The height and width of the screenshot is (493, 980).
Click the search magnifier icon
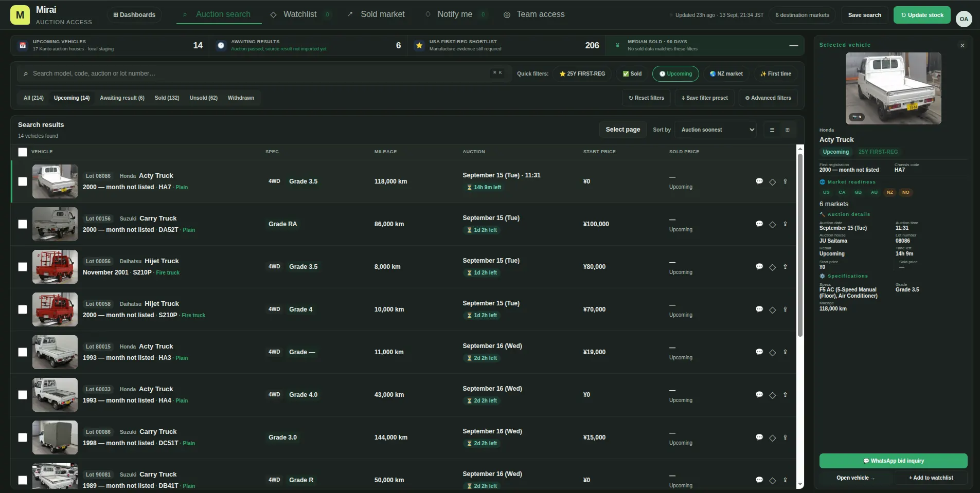pos(26,74)
